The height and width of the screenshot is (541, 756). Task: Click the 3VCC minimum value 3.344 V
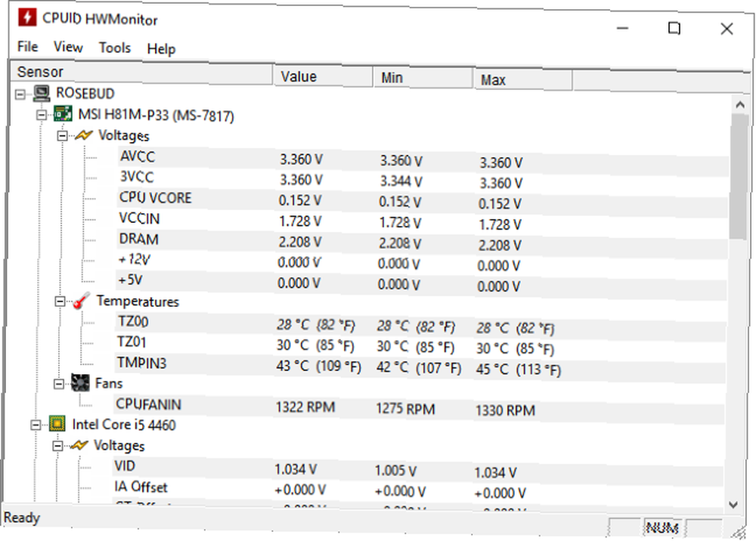click(x=401, y=181)
